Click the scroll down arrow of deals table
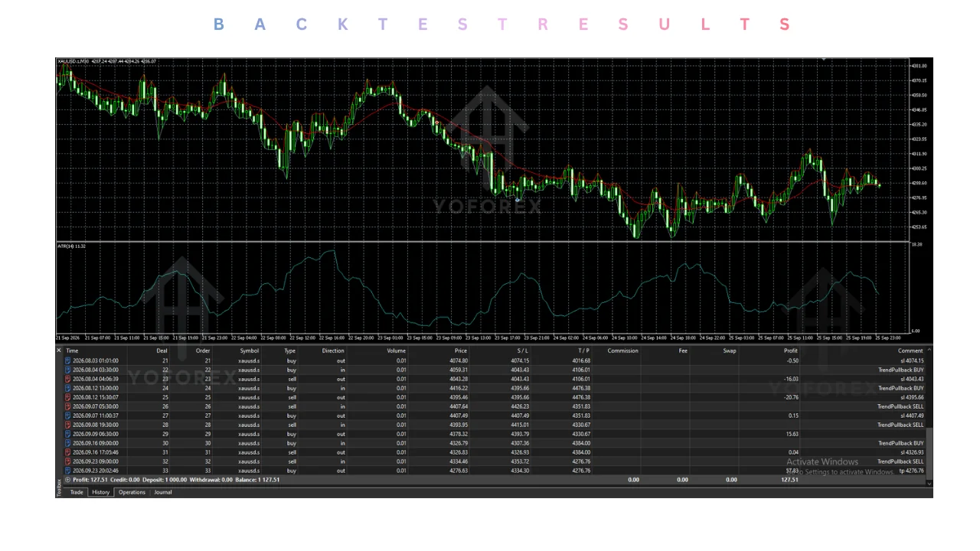Image resolution: width=980 pixels, height=551 pixels. (x=929, y=483)
